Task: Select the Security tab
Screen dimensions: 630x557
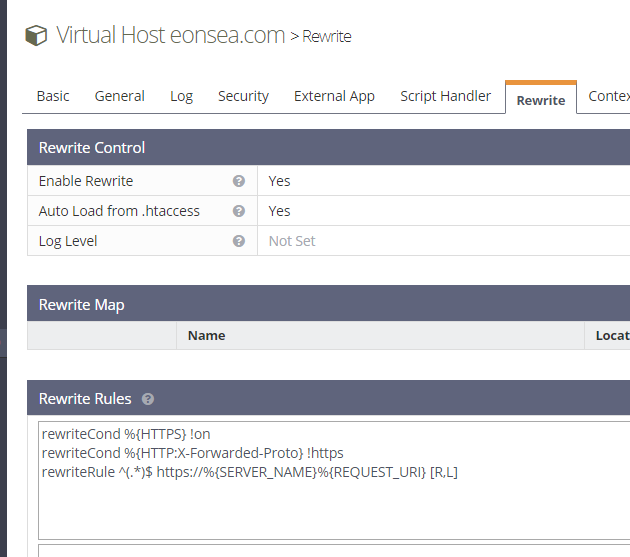Action: 243,96
